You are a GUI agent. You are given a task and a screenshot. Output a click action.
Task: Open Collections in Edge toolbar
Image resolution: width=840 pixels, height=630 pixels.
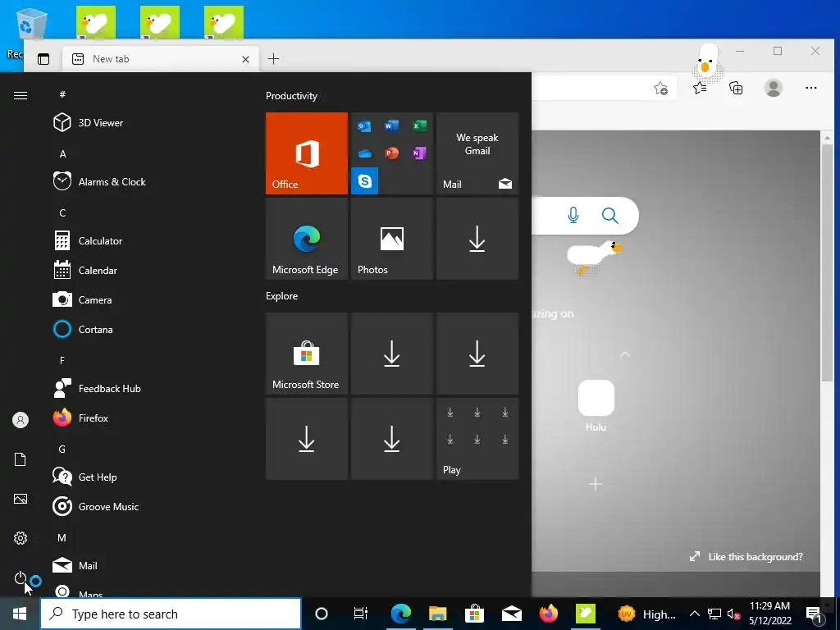736,89
